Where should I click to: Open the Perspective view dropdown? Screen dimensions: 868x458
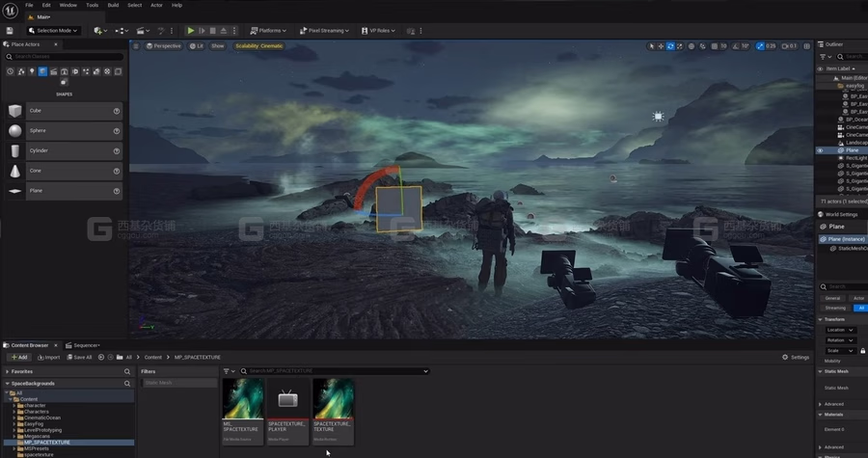pos(164,46)
